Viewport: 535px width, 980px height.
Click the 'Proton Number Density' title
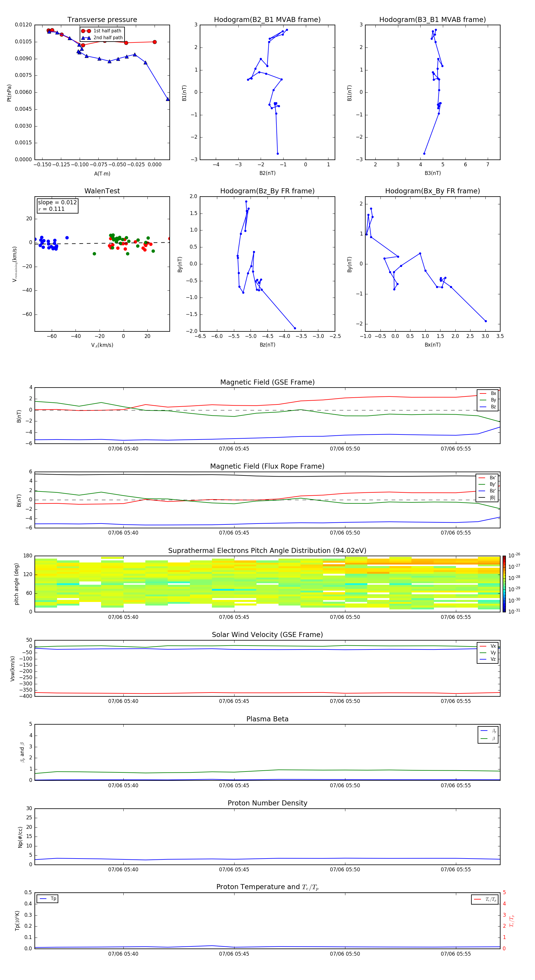pos(267,803)
